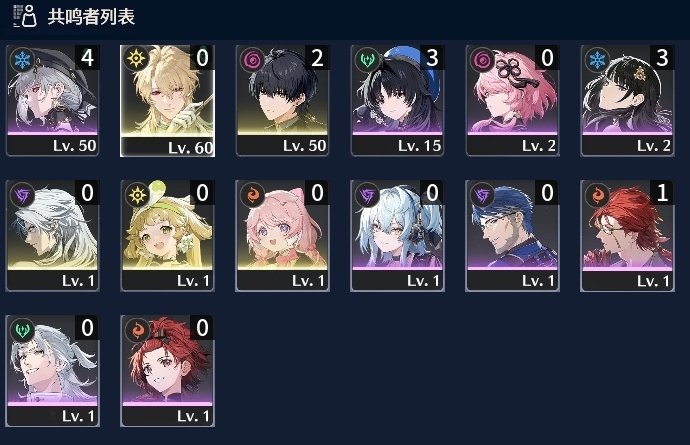Viewport: 690px width, 445px height.
Task: Click the Aero icon on bottom-row silver-haired man
Action: pyautogui.click(x=22, y=330)
